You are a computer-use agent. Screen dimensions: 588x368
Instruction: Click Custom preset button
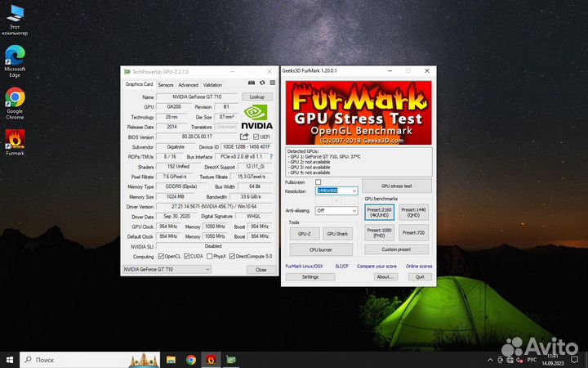pos(396,249)
